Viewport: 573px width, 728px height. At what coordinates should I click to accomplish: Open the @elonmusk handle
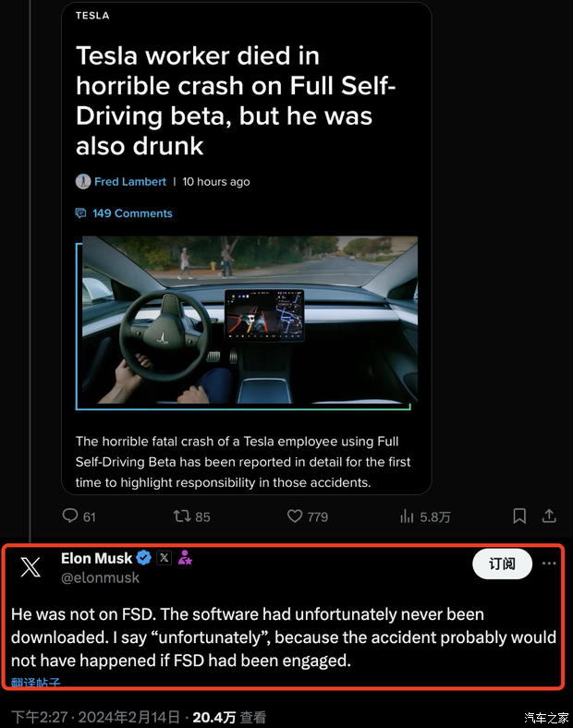pyautogui.click(x=100, y=577)
